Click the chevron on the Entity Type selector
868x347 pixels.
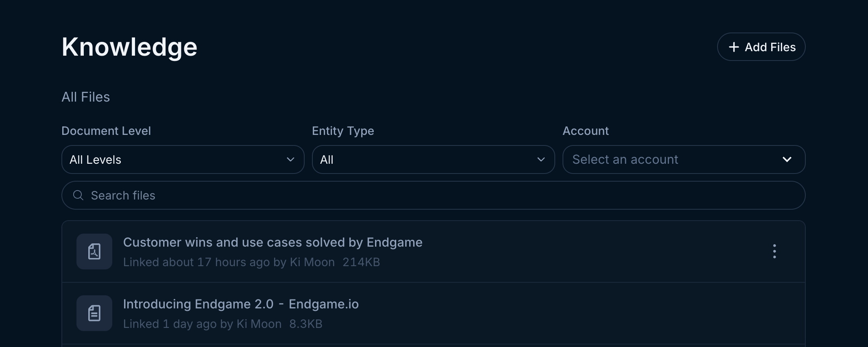pos(541,159)
